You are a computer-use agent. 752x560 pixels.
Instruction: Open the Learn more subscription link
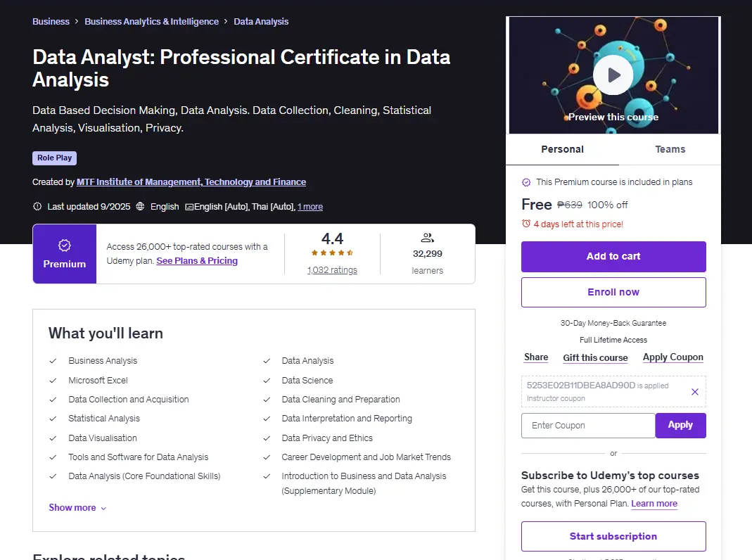coord(654,504)
